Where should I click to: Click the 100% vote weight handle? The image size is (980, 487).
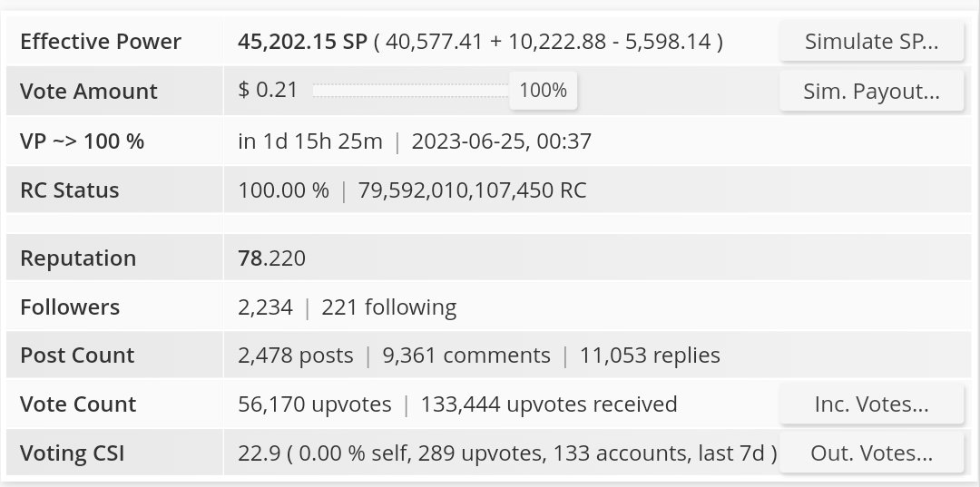(x=543, y=91)
